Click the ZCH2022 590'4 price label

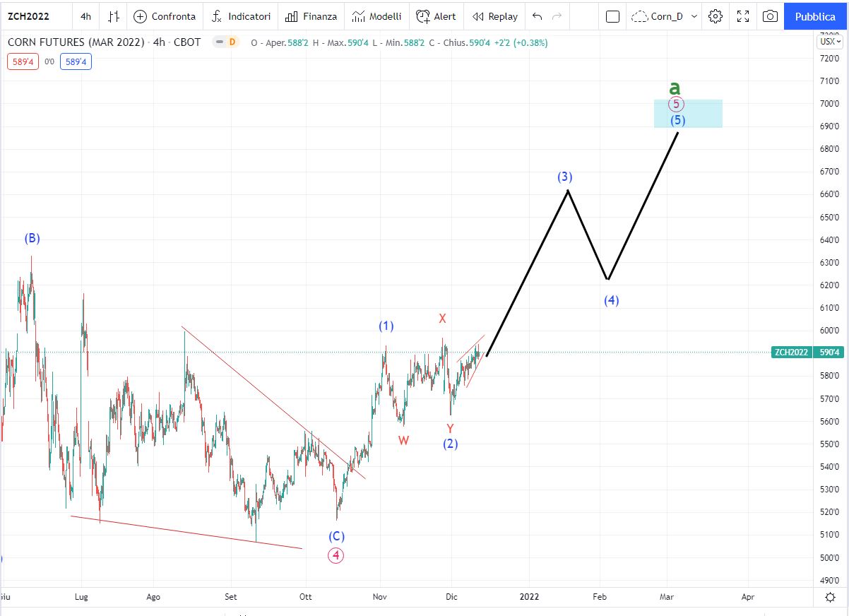[808, 352]
